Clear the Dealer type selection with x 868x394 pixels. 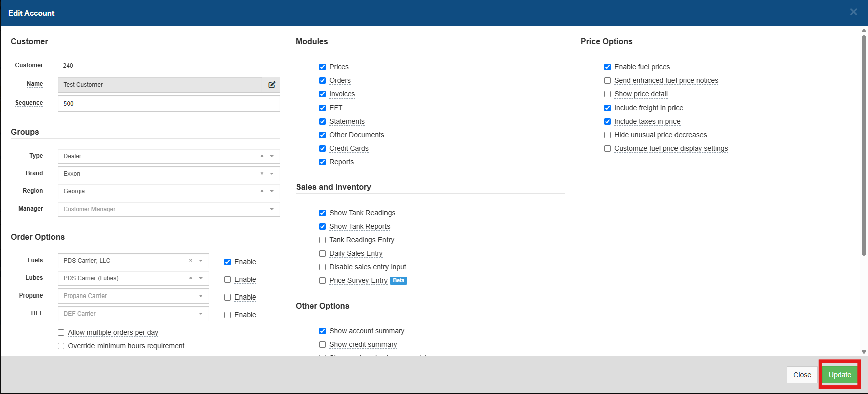(x=262, y=156)
